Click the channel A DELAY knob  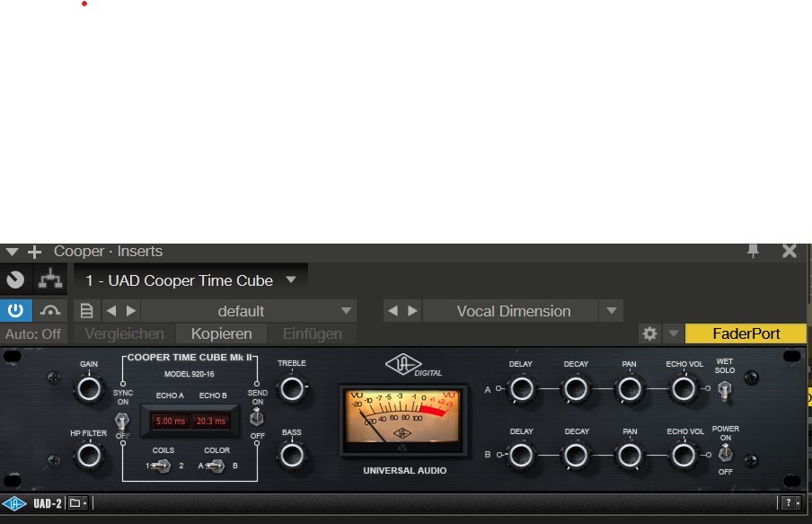pos(521,389)
